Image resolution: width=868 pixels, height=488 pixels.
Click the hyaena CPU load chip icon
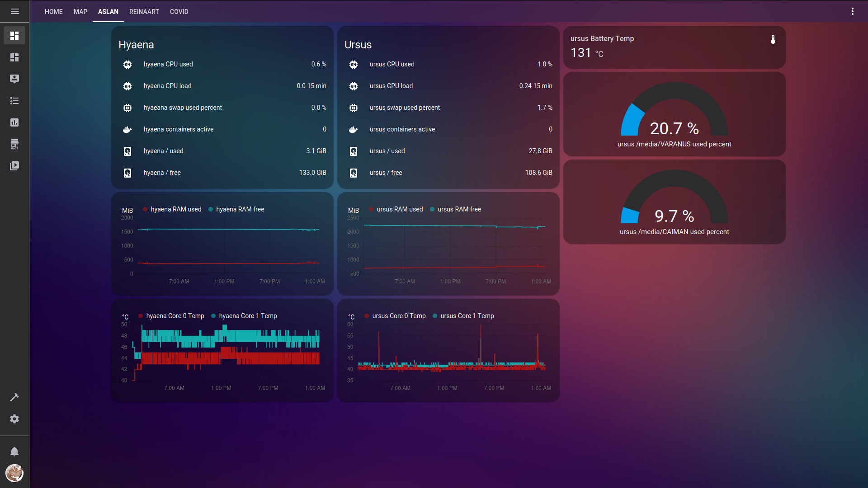coord(127,86)
